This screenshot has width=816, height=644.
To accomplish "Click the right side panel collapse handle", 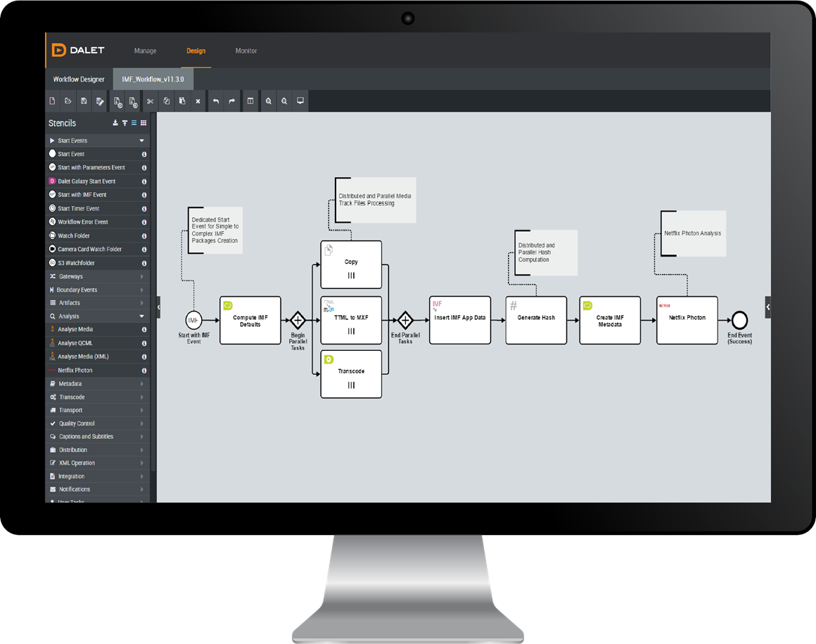I will click(768, 307).
